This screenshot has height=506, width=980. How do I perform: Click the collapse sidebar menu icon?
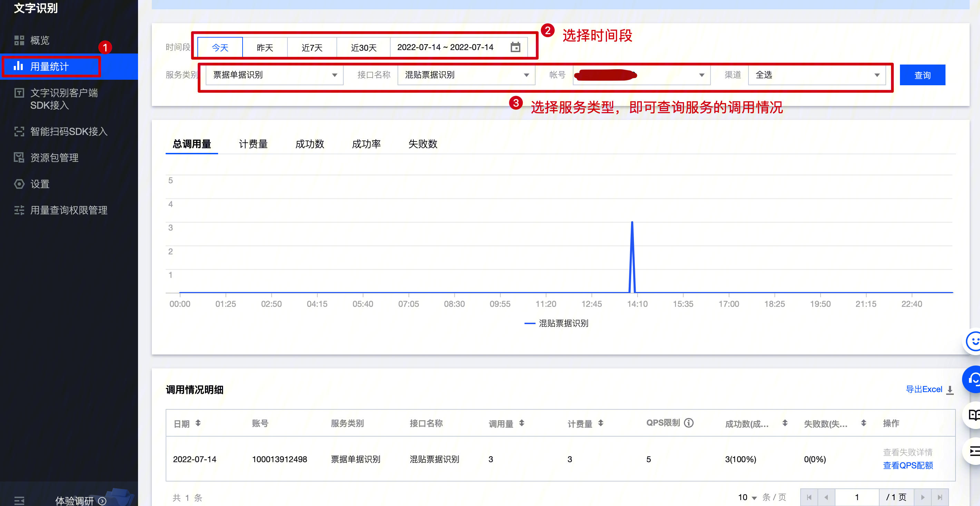point(19,501)
